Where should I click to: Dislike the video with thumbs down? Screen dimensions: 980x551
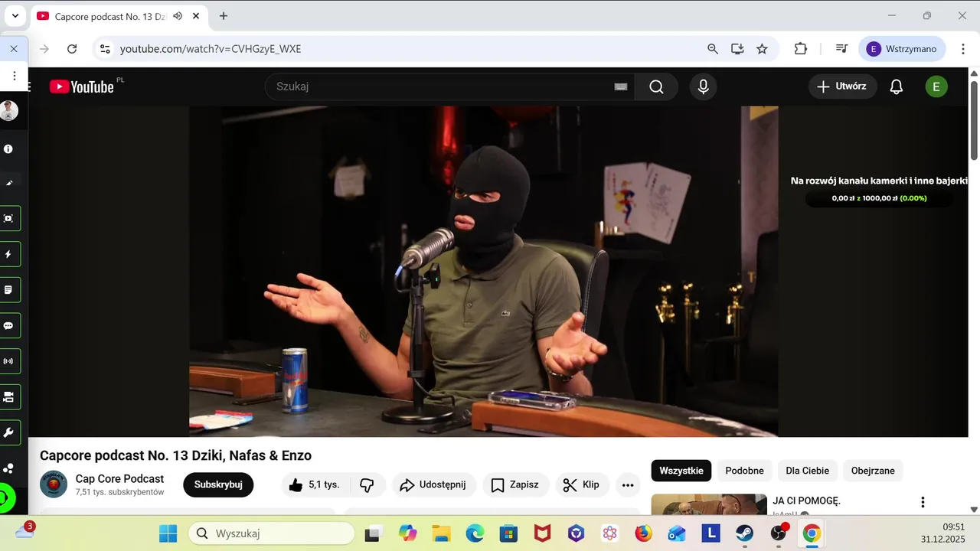click(x=367, y=484)
